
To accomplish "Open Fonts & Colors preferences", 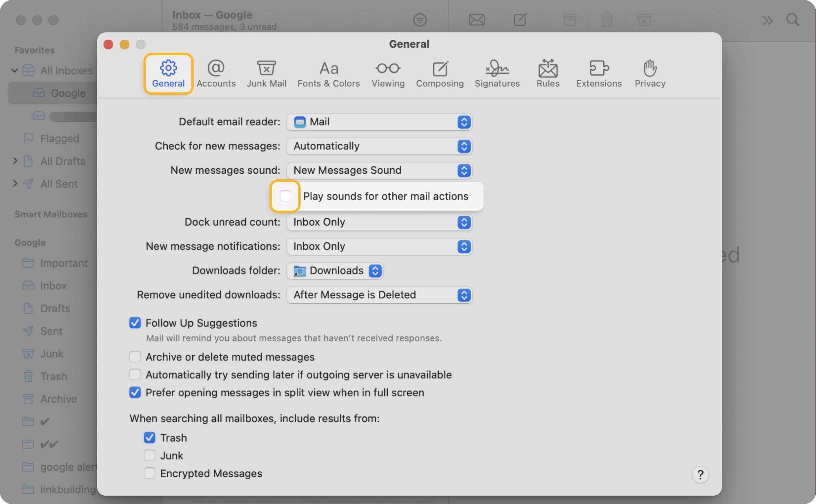I will 328,73.
